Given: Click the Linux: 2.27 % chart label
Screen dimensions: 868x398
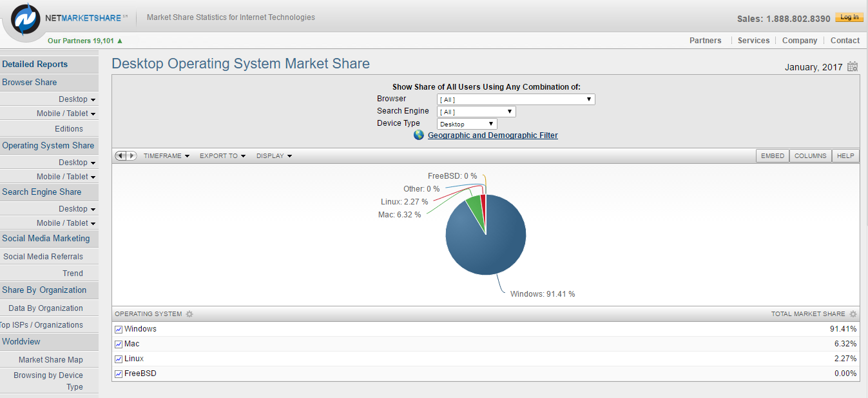Looking at the screenshot, I should [x=404, y=202].
